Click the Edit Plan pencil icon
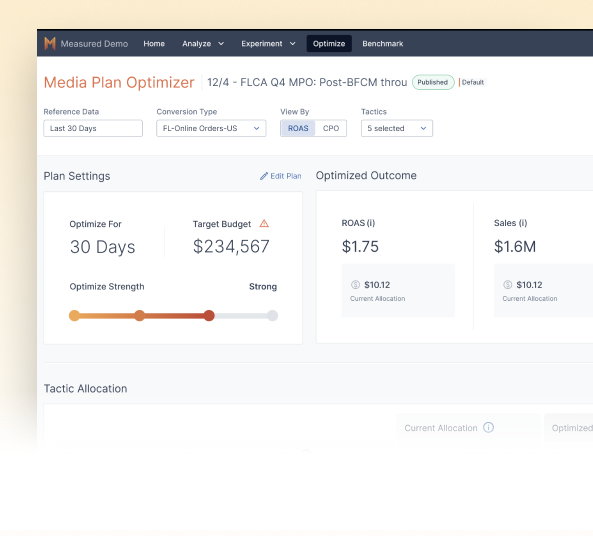593x536 pixels. pyautogui.click(x=264, y=176)
